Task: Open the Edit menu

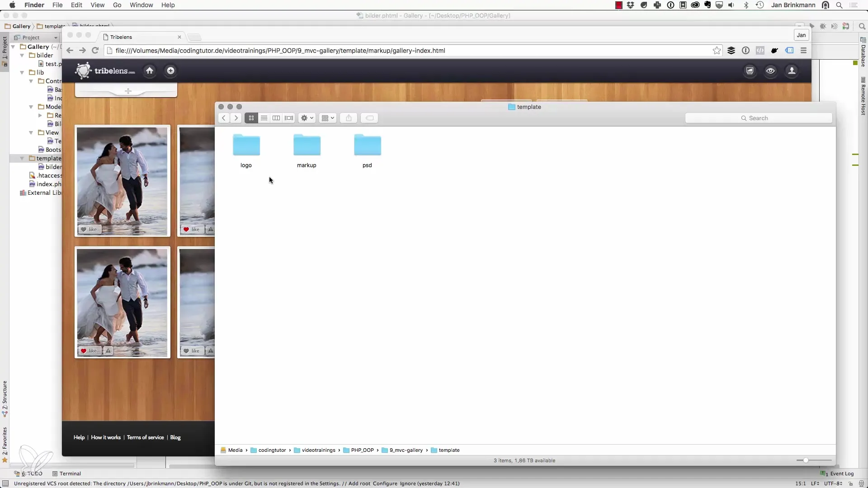Action: [76, 5]
